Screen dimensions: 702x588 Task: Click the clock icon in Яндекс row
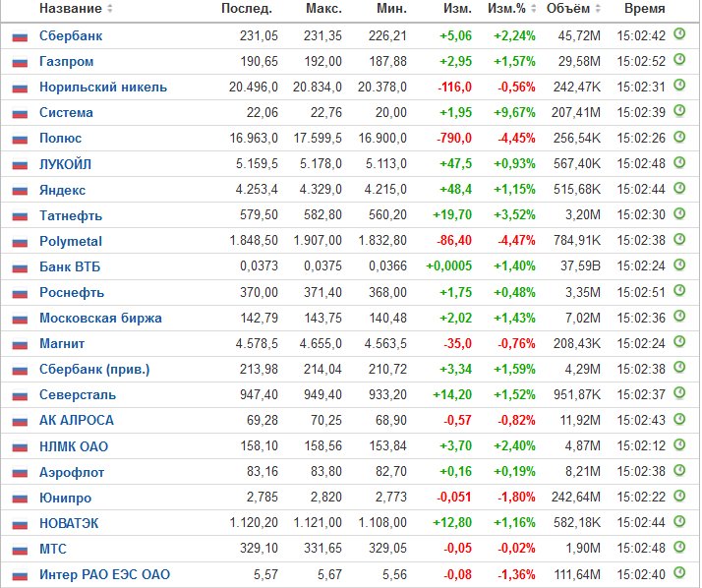[x=679, y=188]
